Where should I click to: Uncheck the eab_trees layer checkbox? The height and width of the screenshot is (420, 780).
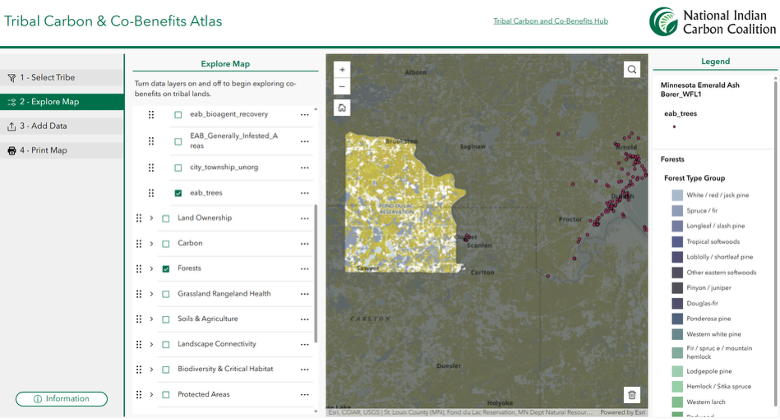[x=178, y=193]
